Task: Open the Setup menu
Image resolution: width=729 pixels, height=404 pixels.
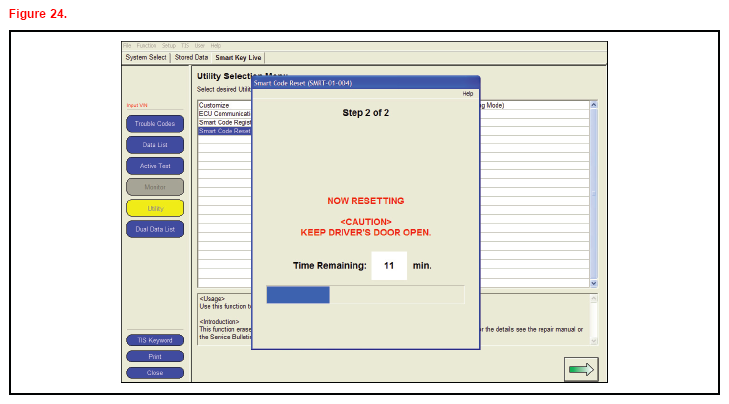Action: [169, 46]
